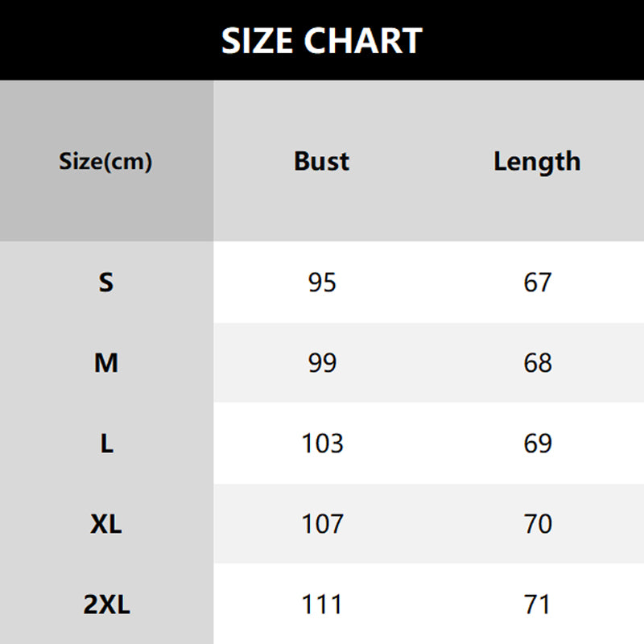Click bust value 99 for size M
This screenshot has height=644, width=644.
click(x=322, y=363)
